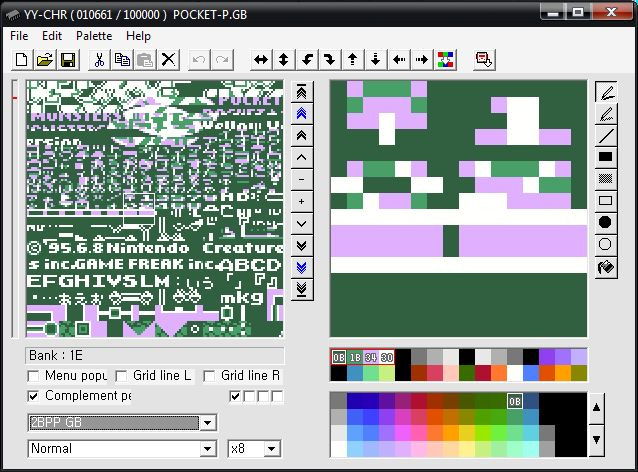
Task: Move down one row with single chevron
Action: [x=302, y=223]
